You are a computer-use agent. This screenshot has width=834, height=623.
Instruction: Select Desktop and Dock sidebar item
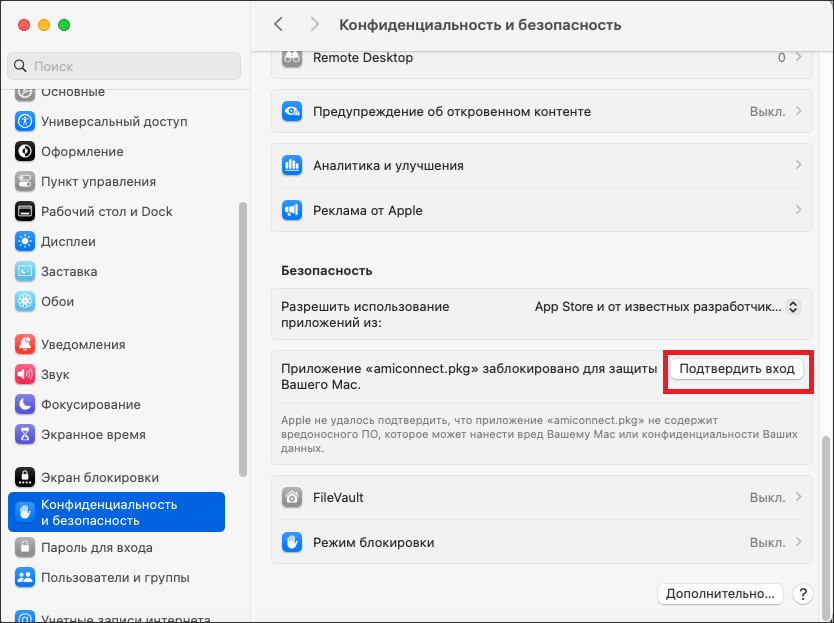coord(106,212)
